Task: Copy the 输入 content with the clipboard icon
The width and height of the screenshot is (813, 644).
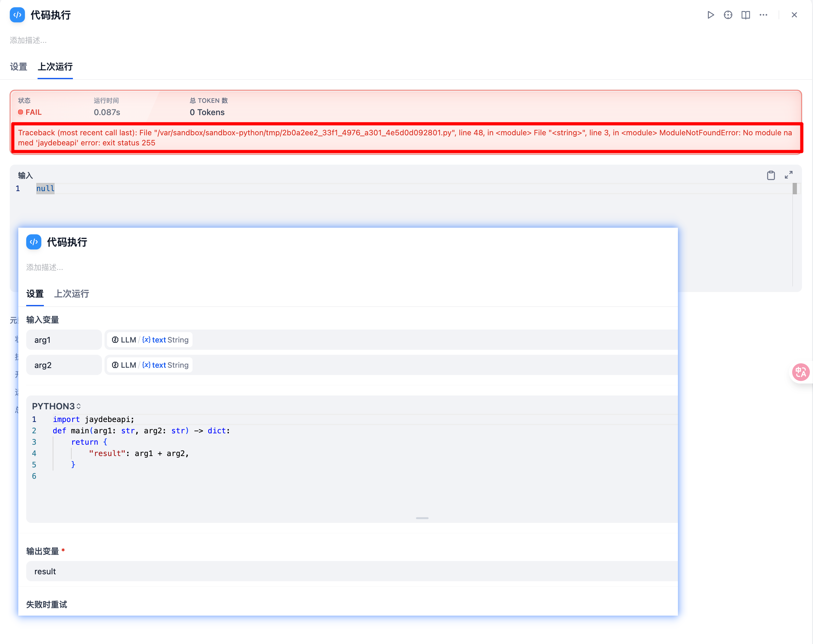Action: pos(771,175)
